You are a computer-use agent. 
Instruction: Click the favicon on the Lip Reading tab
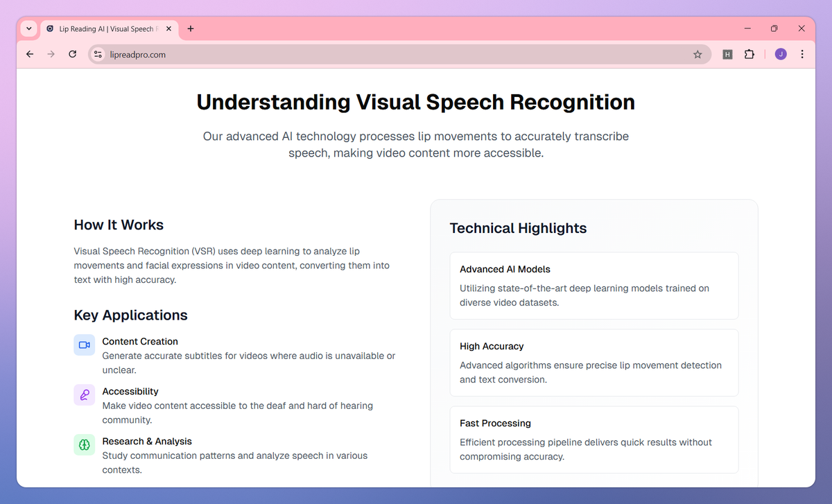coord(49,28)
